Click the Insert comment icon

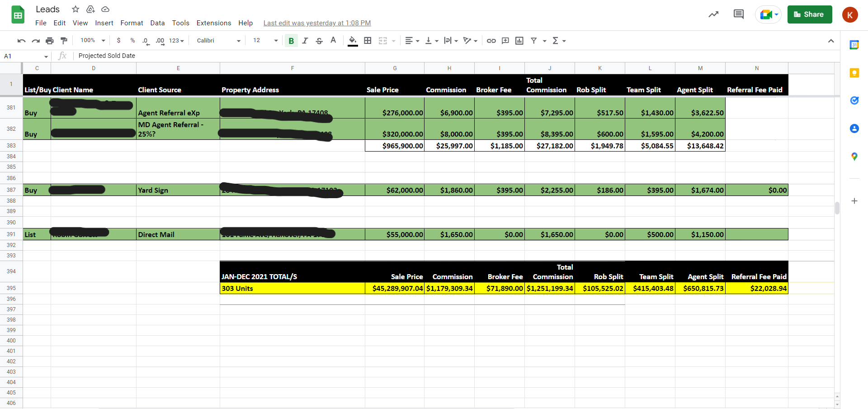[505, 41]
